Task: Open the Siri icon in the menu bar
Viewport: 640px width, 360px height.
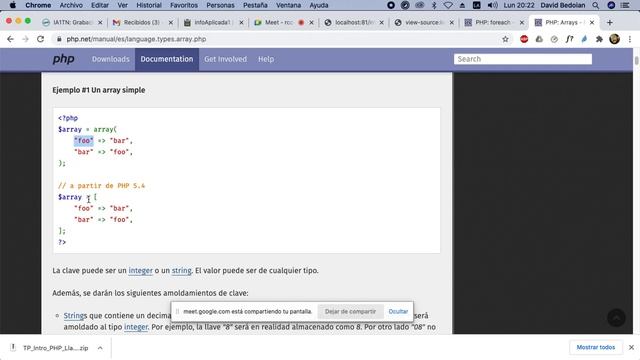Action: tap(611, 5)
